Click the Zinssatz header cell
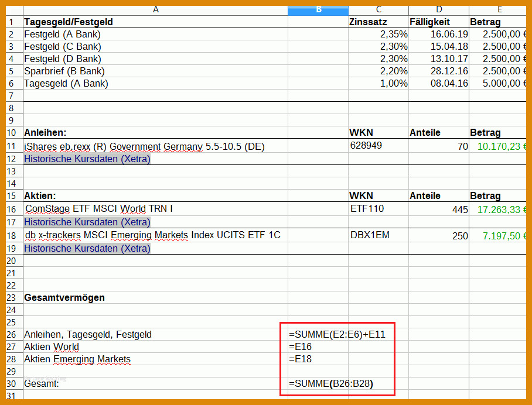Viewport: 532px width, 405px height. pos(378,22)
